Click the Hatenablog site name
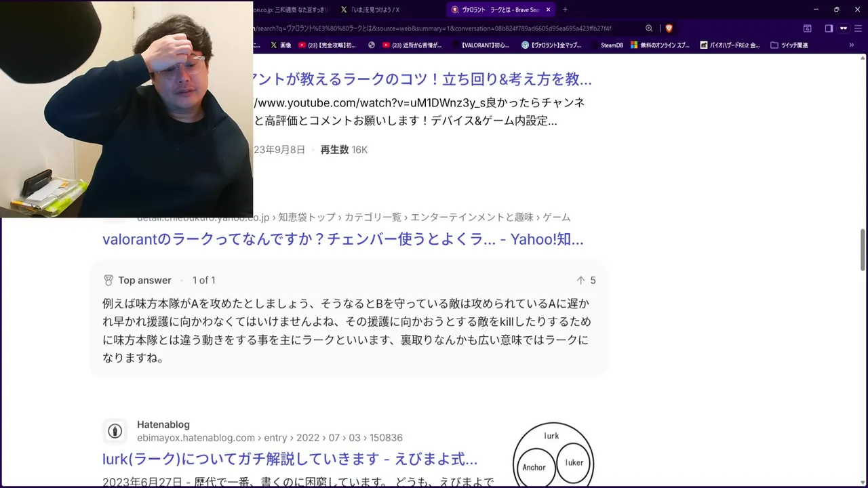 point(163,425)
